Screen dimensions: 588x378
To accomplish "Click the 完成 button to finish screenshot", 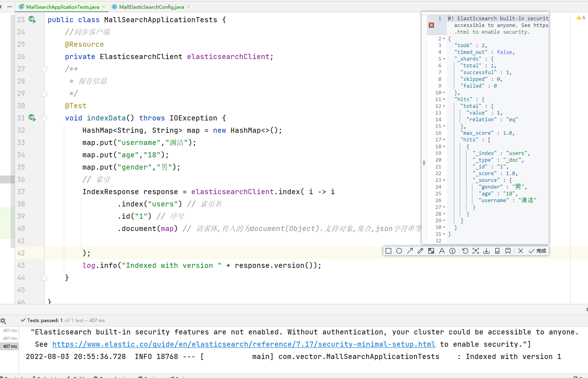I will [538, 251].
